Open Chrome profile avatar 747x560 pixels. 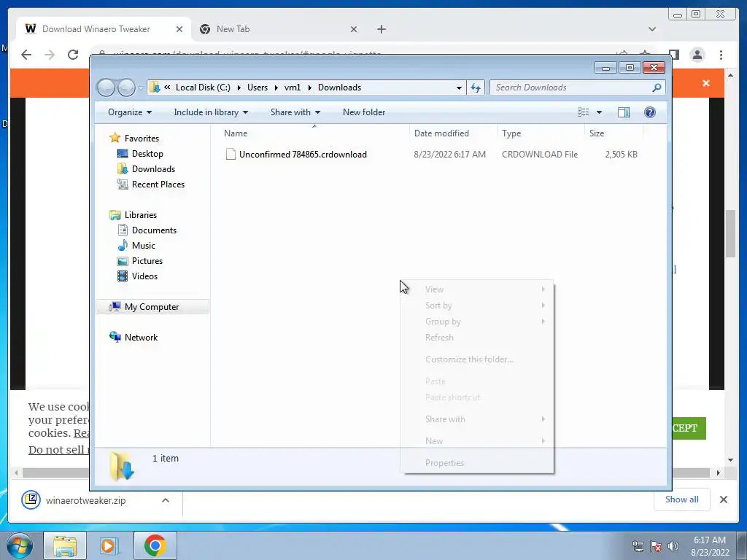[x=697, y=55]
